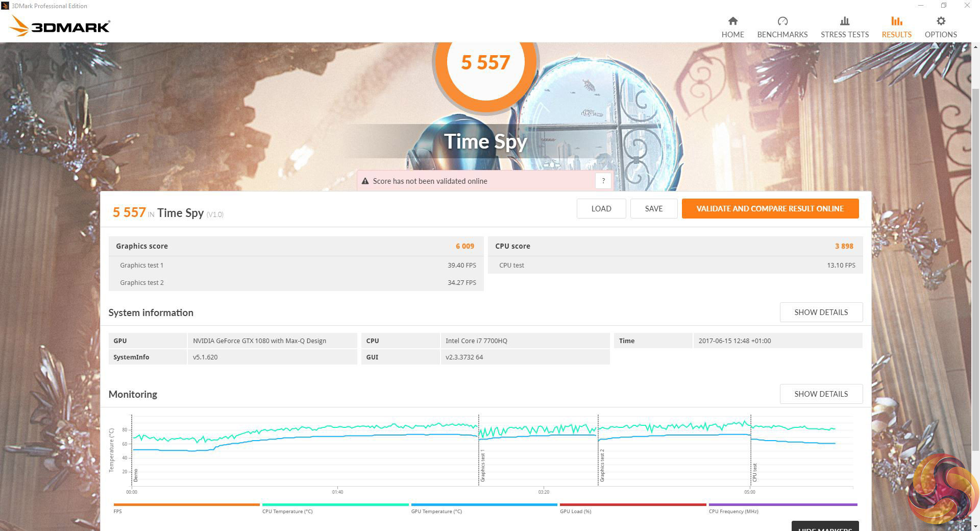Image resolution: width=980 pixels, height=531 pixels.
Task: Click the Time Spy banner title
Action: [485, 141]
